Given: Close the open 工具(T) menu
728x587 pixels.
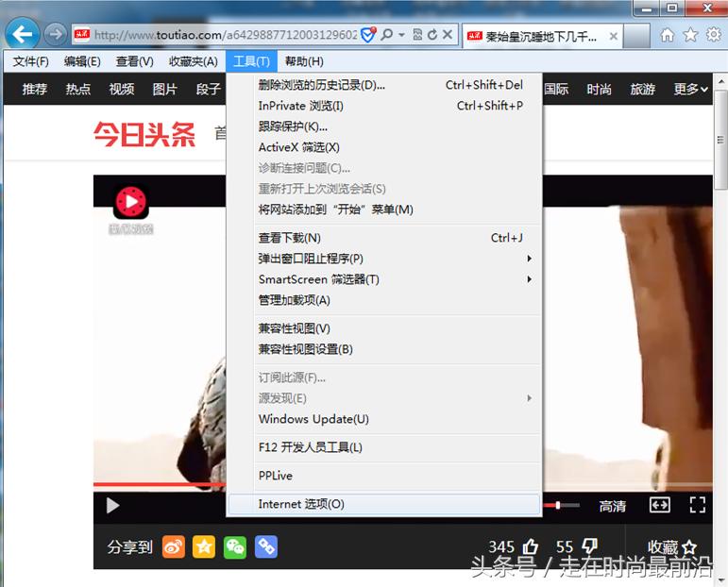Looking at the screenshot, I should 251,61.
